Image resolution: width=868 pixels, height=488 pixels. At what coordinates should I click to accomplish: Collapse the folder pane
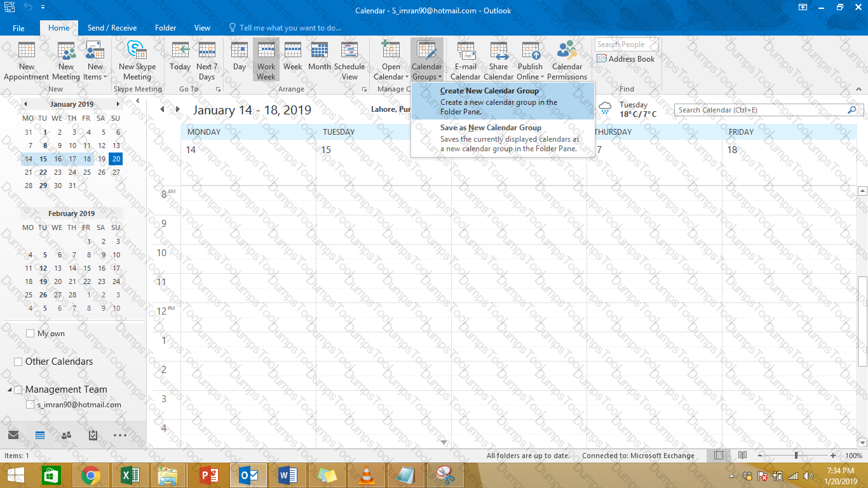[x=138, y=101]
